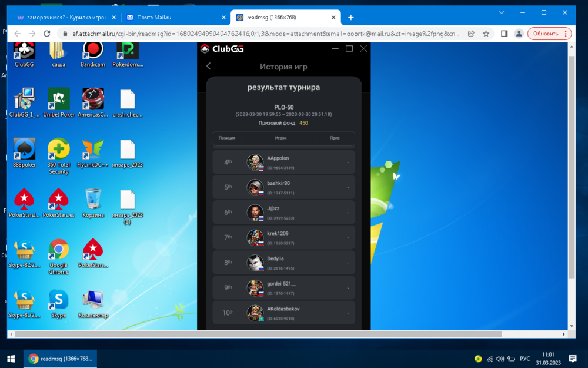Open the Chrome three-dot menu

pos(566,34)
